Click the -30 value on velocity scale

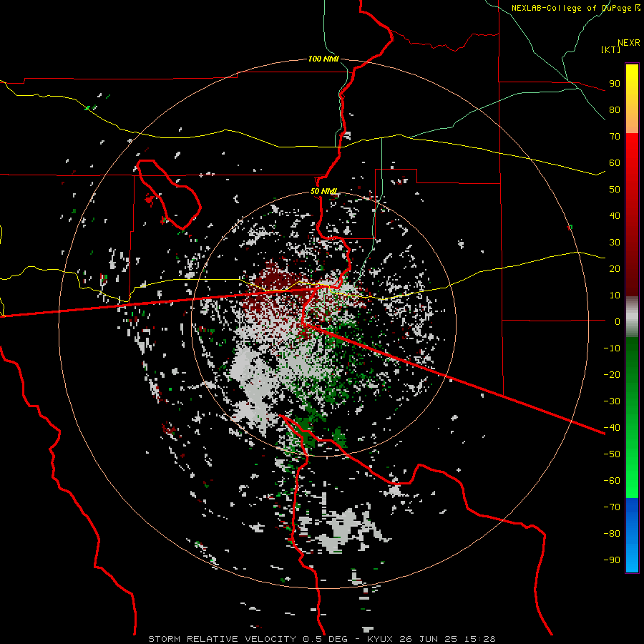pyautogui.click(x=612, y=401)
